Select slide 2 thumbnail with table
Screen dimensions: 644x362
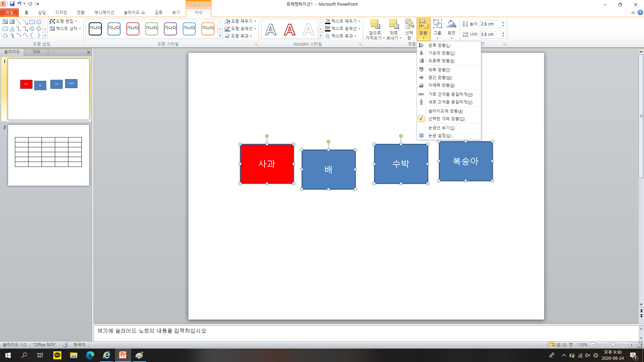point(49,155)
